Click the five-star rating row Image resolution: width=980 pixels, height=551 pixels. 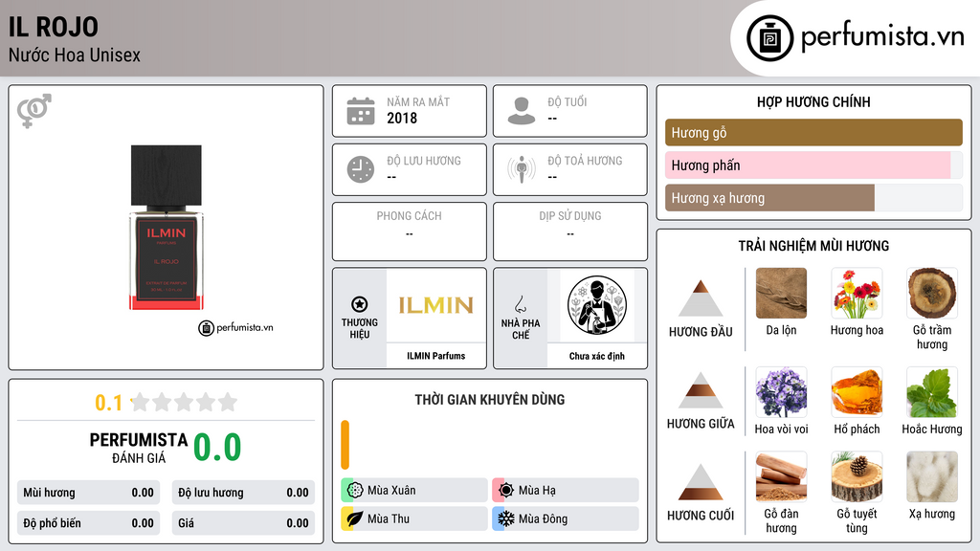[185, 402]
